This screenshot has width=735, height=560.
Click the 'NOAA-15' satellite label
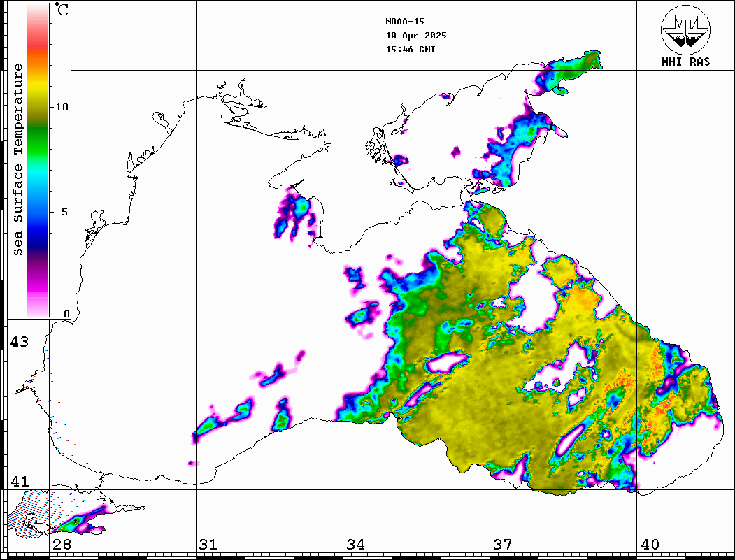tap(404, 22)
